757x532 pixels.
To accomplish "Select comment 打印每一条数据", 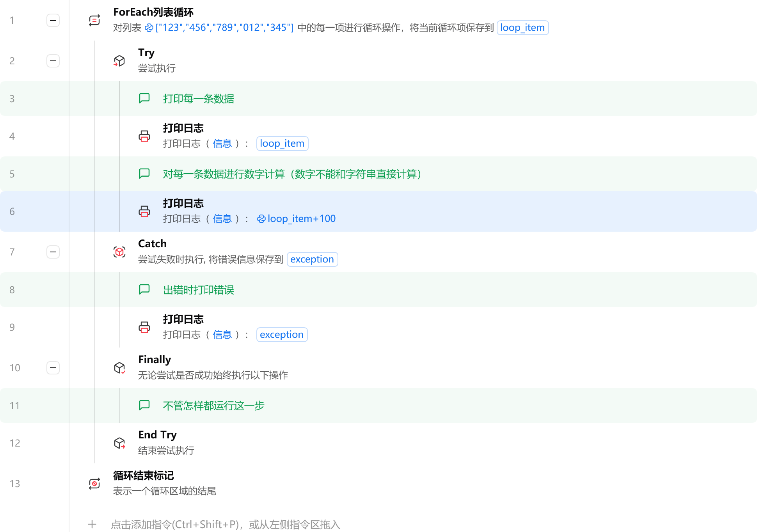I will (199, 99).
